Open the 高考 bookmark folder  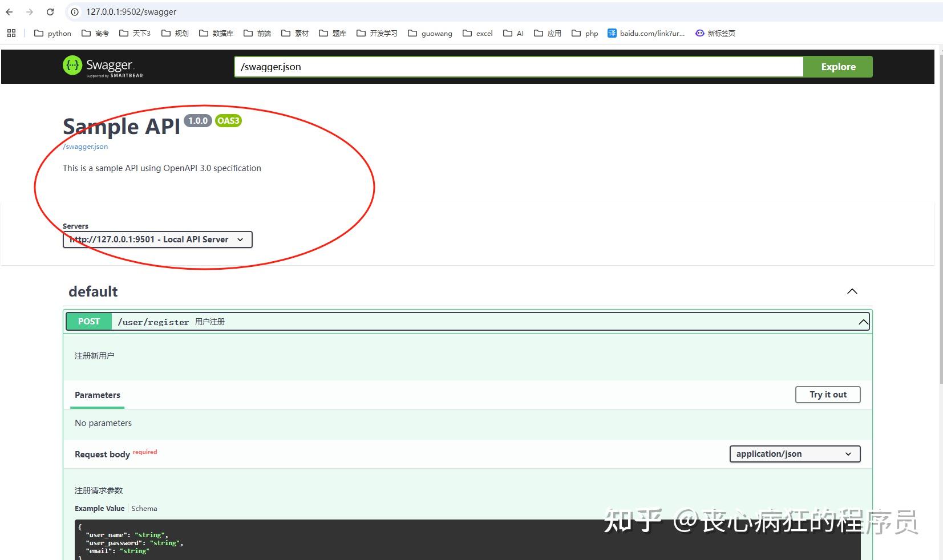coord(95,33)
